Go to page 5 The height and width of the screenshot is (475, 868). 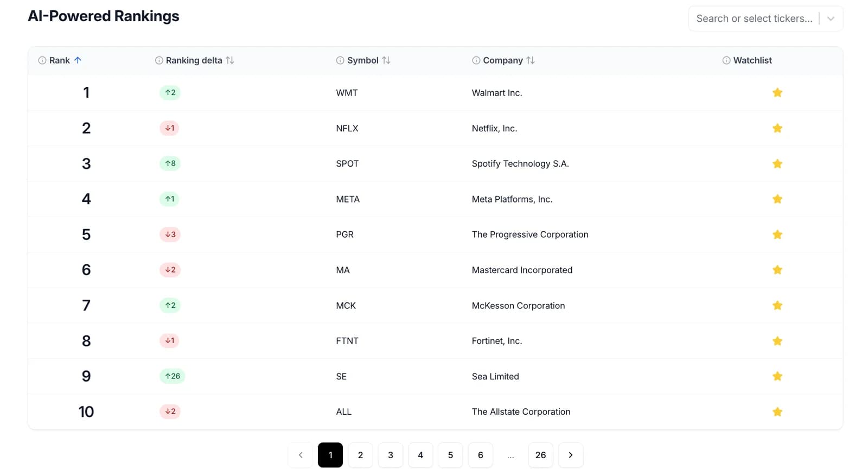pos(450,455)
